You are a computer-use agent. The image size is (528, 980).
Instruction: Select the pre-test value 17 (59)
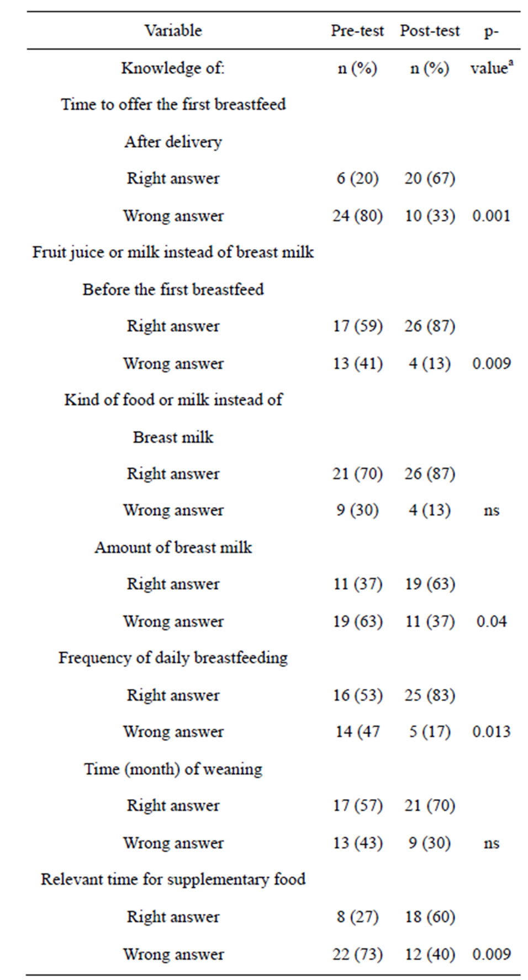coord(357,326)
